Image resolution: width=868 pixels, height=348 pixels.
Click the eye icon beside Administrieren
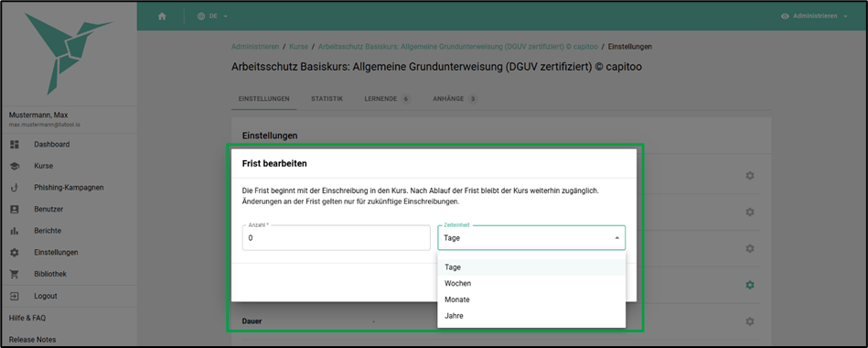click(x=785, y=16)
